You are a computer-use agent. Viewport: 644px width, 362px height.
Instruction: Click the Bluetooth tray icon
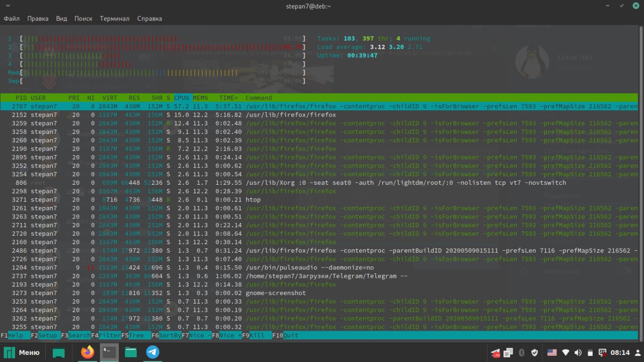522,352
